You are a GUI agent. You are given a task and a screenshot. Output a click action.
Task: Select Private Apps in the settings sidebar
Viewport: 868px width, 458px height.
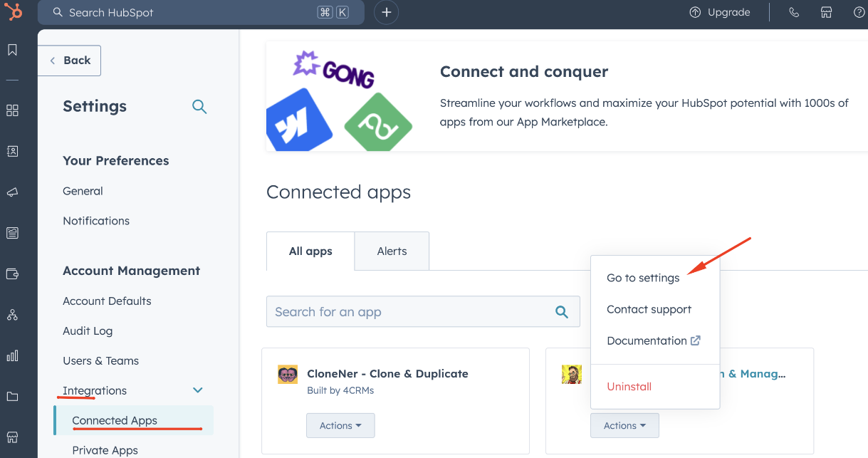pos(105,449)
